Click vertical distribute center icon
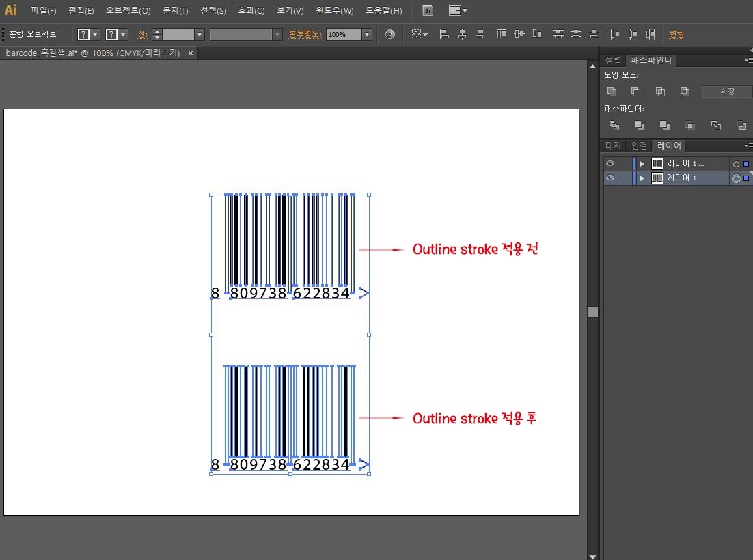This screenshot has width=753, height=560. pyautogui.click(x=576, y=34)
